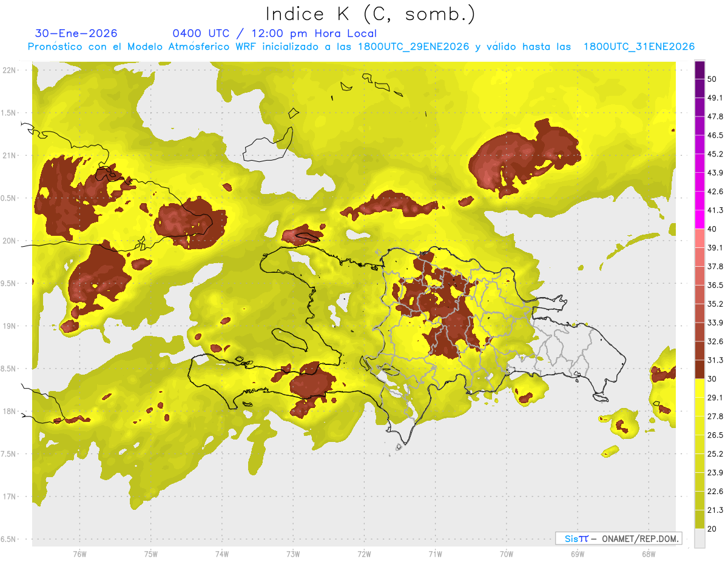Click the legend value '42.6'

tap(715, 192)
